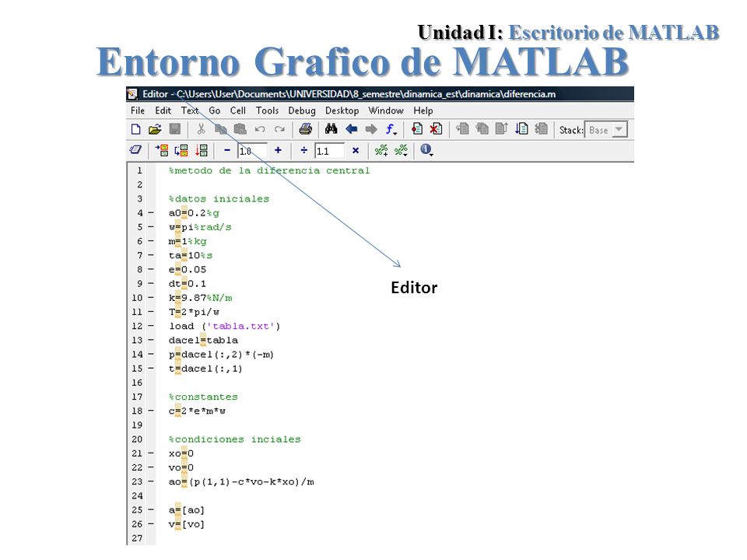Open the Show cell titles %% dropdown icon
747x560 pixels.
(x=402, y=150)
